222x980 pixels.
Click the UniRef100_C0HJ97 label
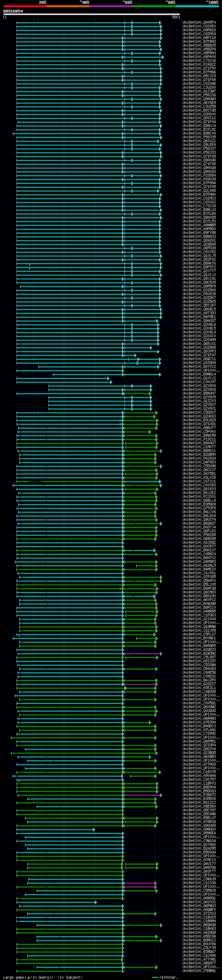click(199, 382)
